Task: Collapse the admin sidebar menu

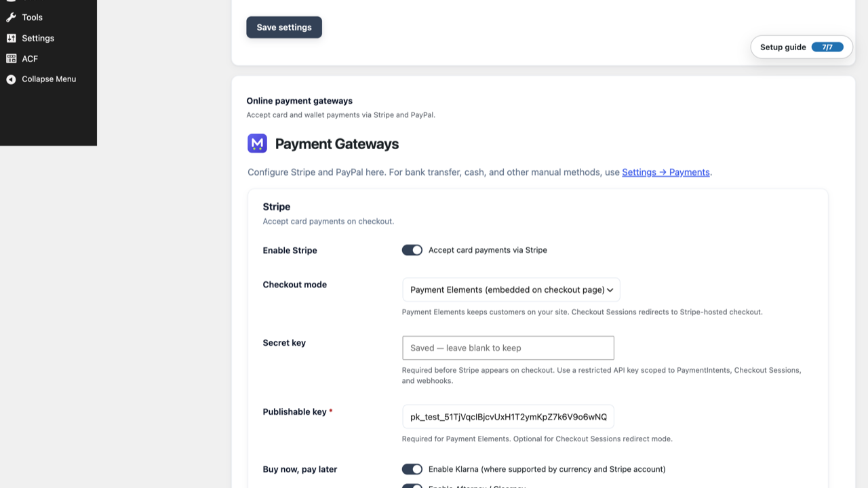Action: (48, 79)
